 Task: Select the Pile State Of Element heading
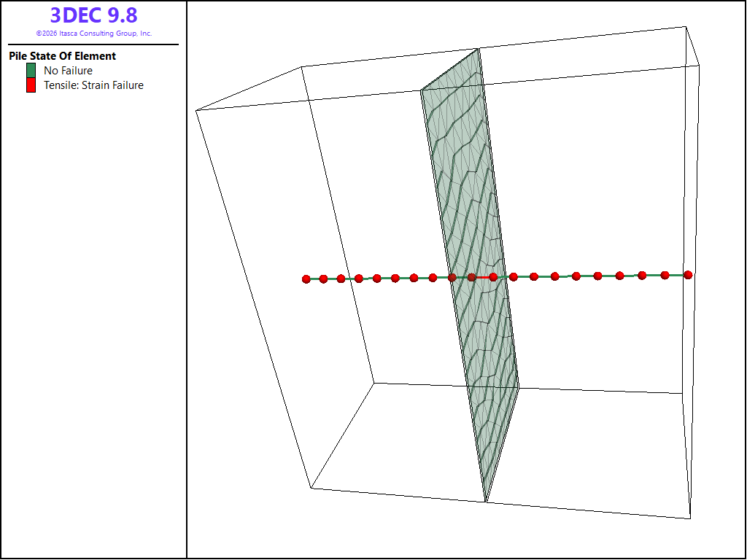click(63, 55)
